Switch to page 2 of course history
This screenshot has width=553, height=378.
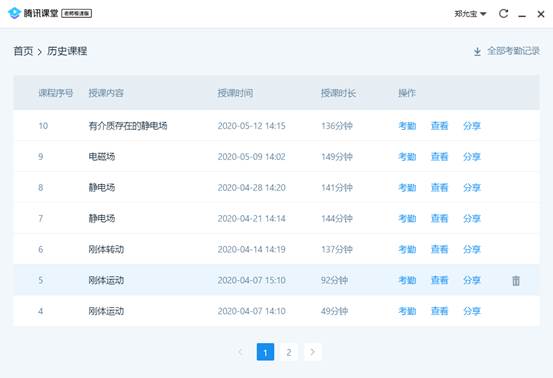(289, 352)
